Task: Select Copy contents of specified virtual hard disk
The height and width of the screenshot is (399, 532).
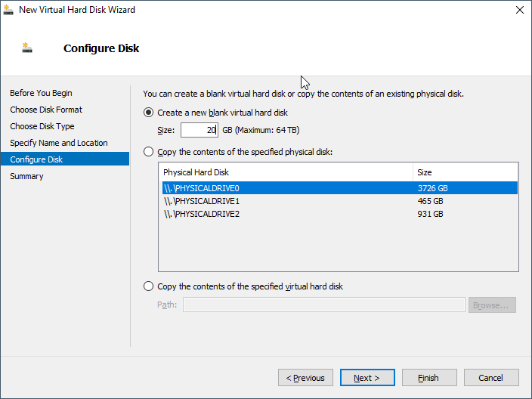Action: click(x=149, y=286)
